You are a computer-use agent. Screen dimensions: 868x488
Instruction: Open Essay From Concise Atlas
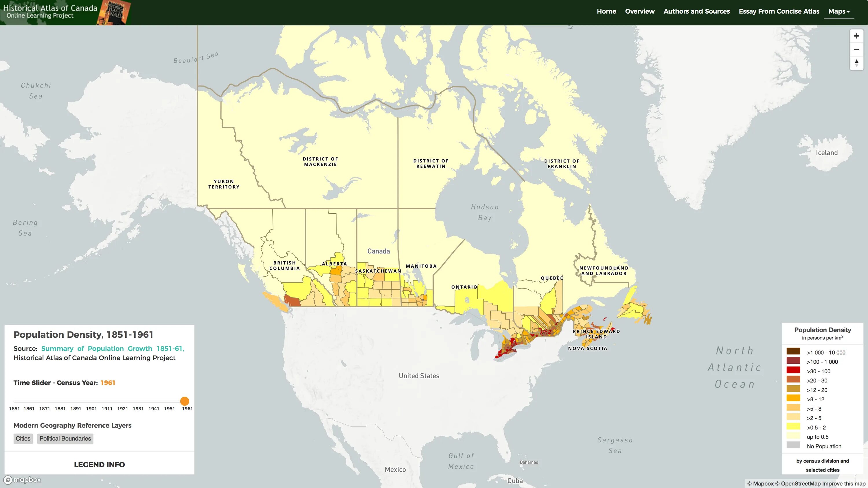(779, 12)
